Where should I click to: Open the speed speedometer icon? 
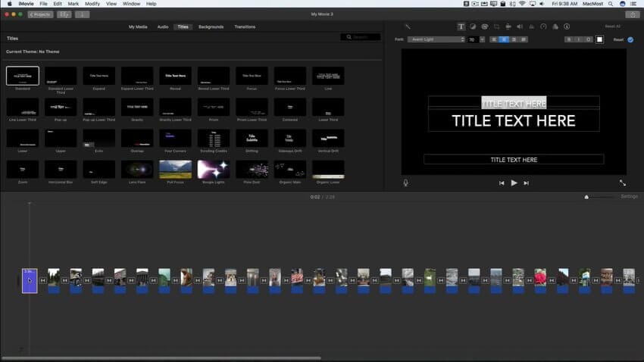543,27
